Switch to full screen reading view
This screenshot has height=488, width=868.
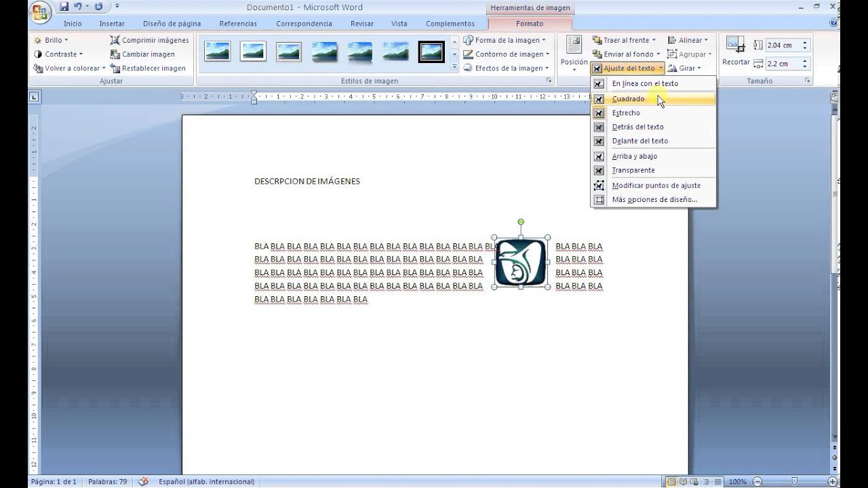[x=683, y=482]
